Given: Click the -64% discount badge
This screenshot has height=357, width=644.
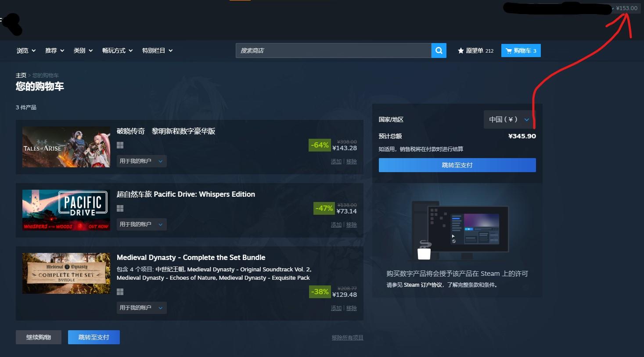Looking at the screenshot, I should click(x=320, y=145).
